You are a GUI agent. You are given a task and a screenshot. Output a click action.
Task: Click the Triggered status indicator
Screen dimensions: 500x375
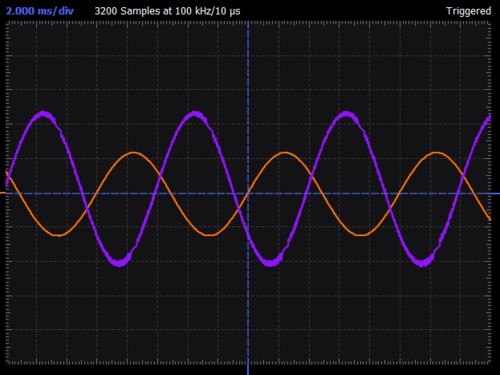point(469,11)
